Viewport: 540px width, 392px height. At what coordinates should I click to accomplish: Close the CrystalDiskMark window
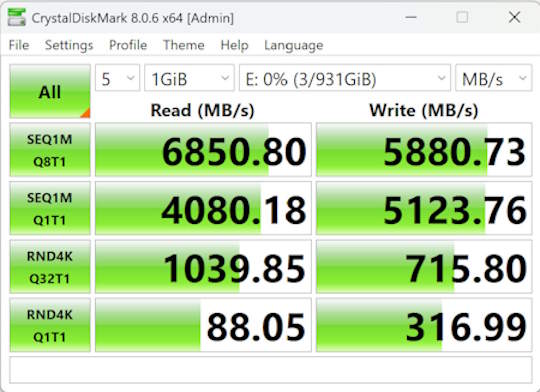pos(515,17)
